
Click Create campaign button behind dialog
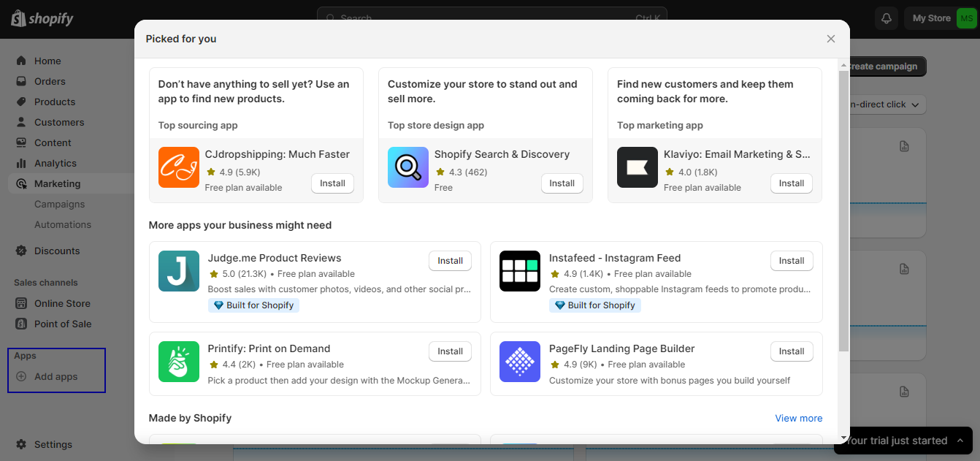click(x=886, y=66)
